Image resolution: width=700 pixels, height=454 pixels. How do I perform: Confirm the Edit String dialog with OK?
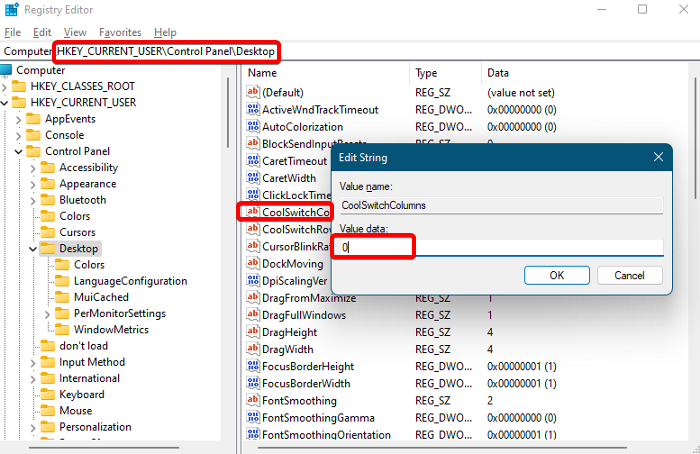coord(557,275)
